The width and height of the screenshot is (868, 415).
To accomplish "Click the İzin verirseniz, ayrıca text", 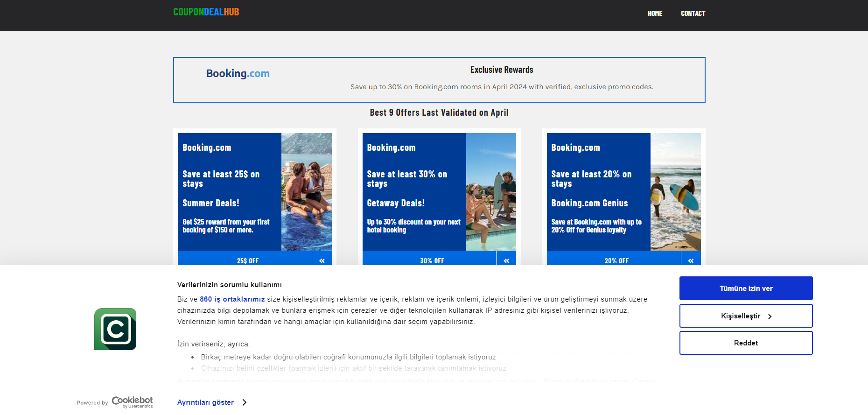I will [x=213, y=344].
